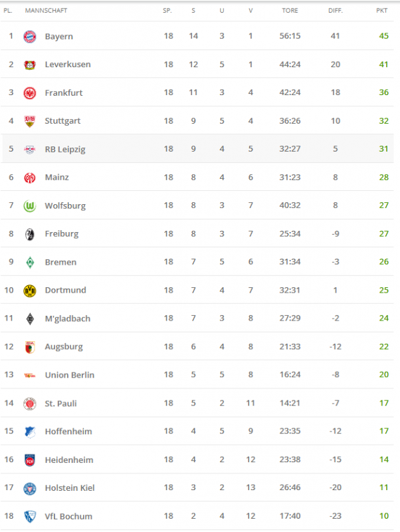Click the TORE column header

290,11
